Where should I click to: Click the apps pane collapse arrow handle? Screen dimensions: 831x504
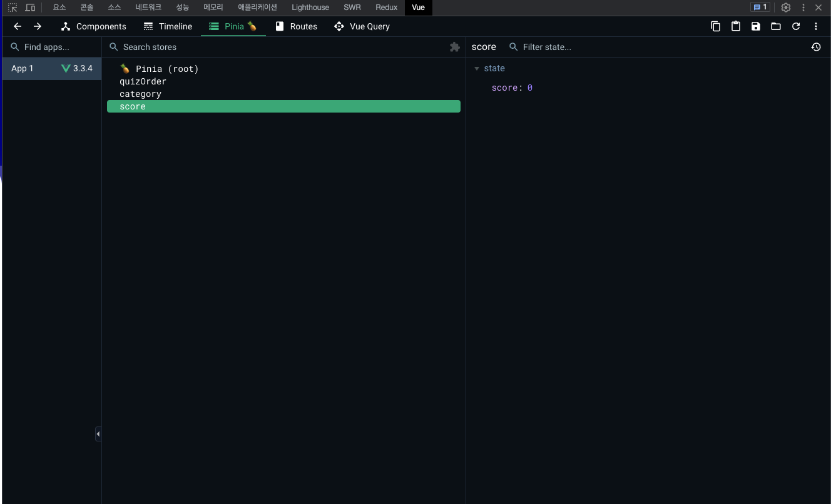tap(98, 433)
